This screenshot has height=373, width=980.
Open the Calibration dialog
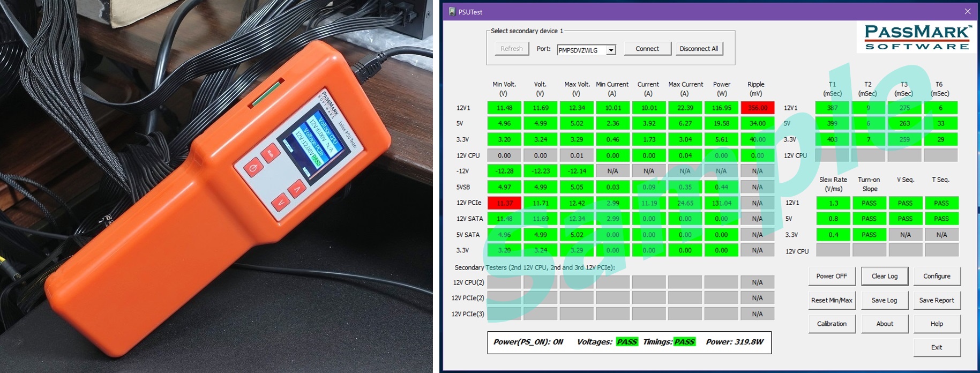tap(832, 324)
